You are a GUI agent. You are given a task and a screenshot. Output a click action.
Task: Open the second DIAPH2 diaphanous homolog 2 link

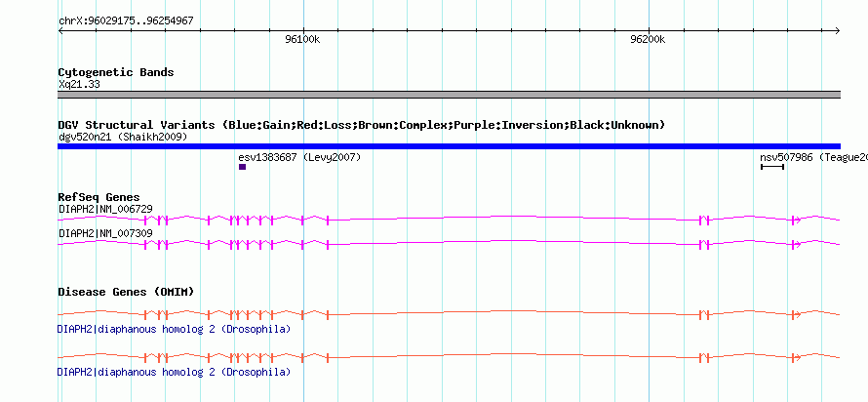[x=174, y=372]
